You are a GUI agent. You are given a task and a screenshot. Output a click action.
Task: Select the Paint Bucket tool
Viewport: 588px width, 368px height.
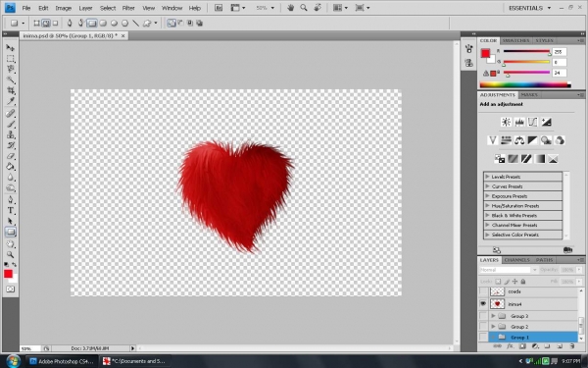(11, 167)
